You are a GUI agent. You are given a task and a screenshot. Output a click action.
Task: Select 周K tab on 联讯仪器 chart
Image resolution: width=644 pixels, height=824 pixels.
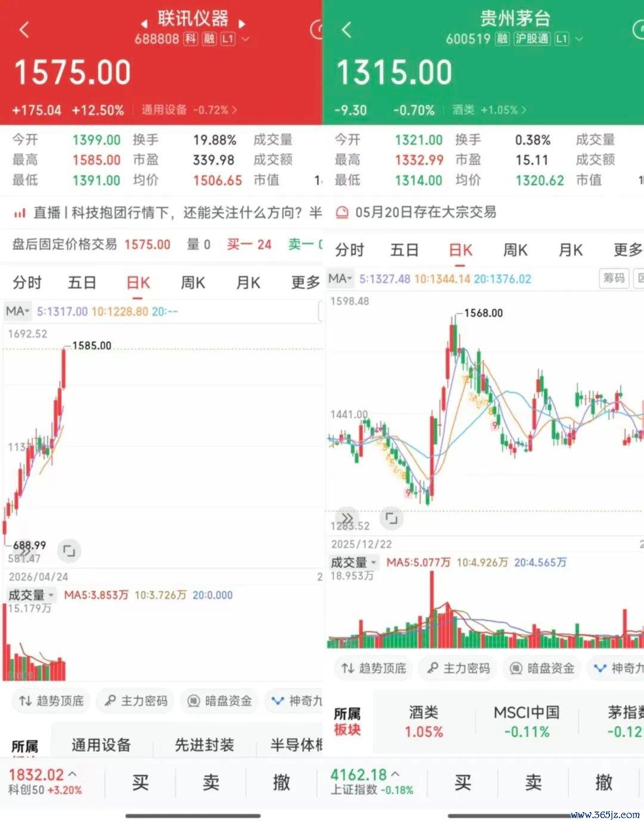tap(193, 282)
